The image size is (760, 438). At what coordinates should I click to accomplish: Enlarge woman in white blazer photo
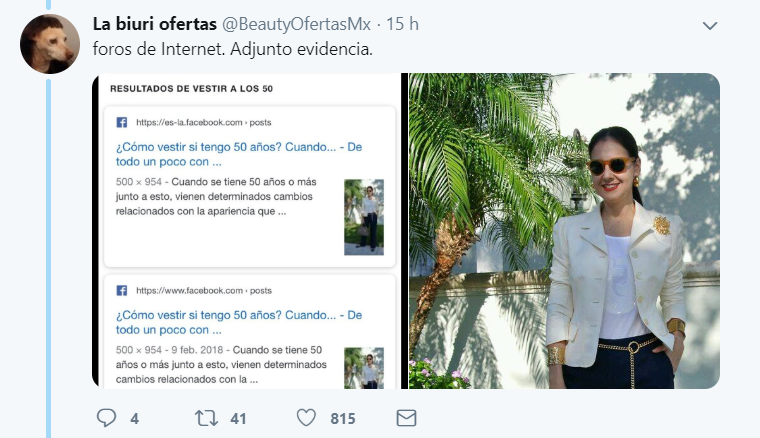tap(564, 231)
